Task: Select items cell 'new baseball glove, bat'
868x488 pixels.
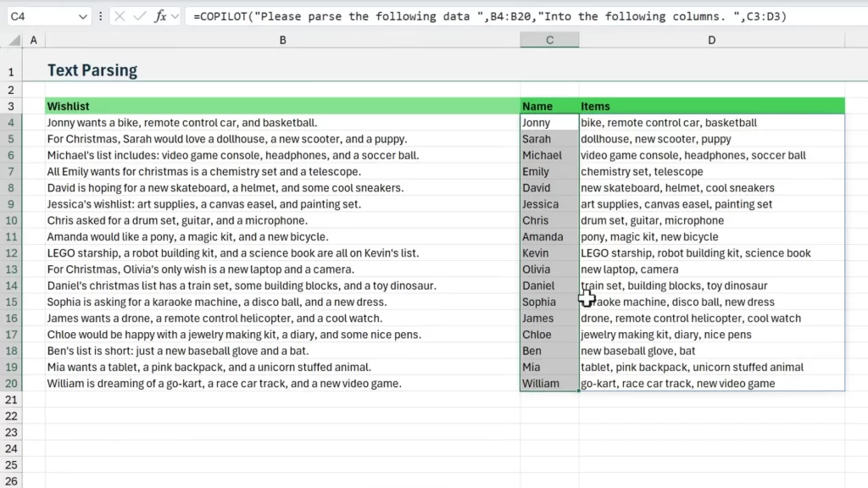Action: pyautogui.click(x=712, y=351)
